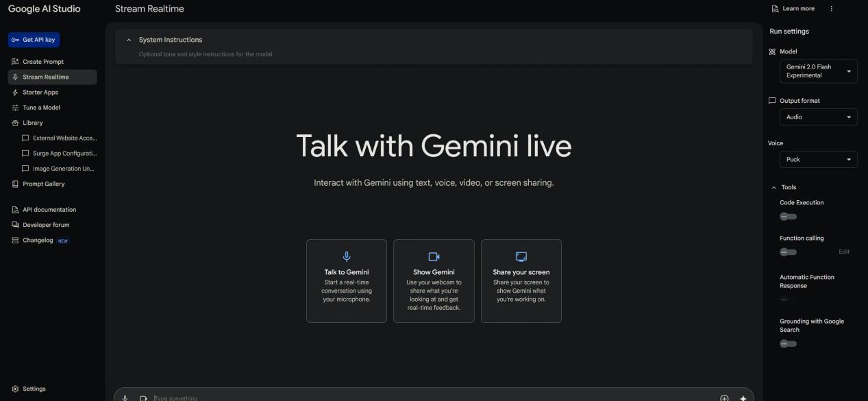Toggle the Function calling switch
This screenshot has height=401, width=868.
[x=789, y=252]
